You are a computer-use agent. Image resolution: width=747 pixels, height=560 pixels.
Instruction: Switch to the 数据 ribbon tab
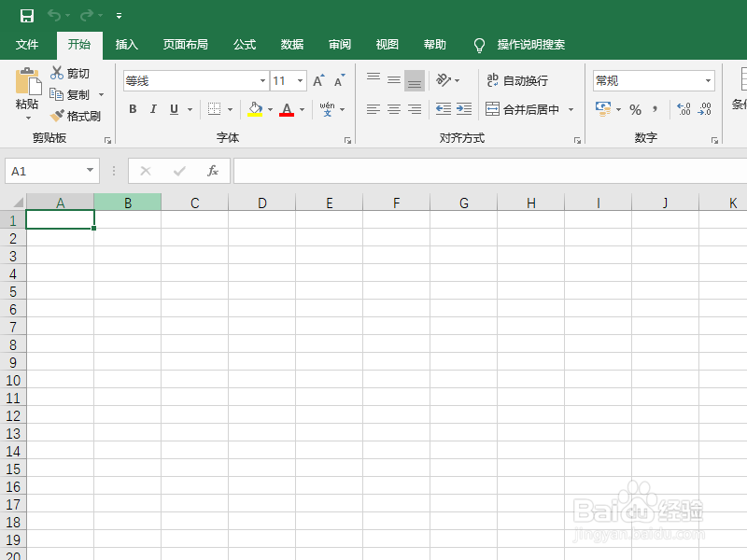292,45
